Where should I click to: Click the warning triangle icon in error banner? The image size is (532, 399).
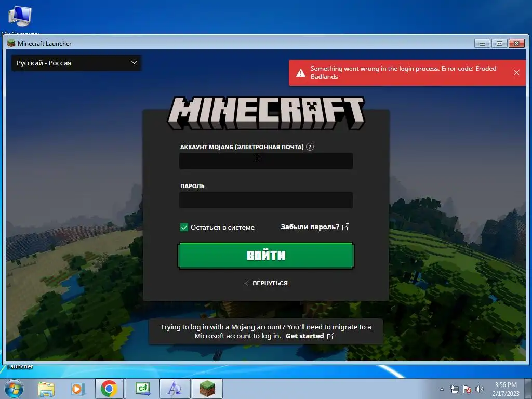(301, 73)
